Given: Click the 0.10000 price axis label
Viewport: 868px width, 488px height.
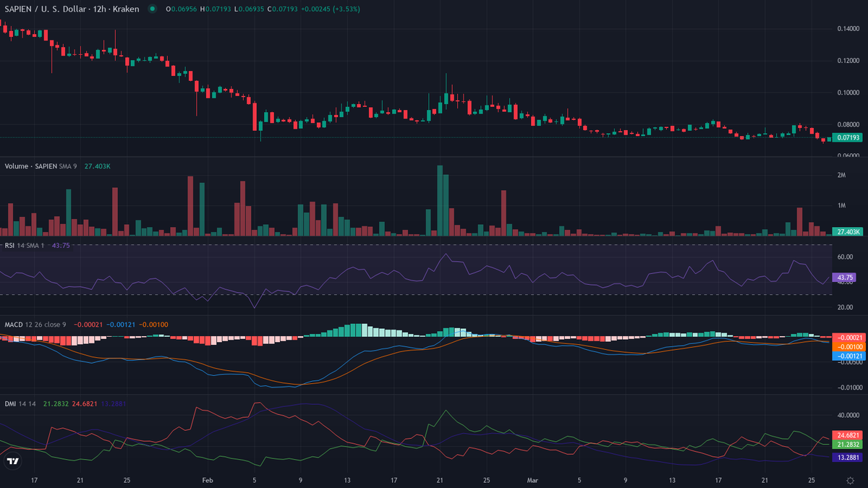Looking at the screenshot, I should 848,93.
